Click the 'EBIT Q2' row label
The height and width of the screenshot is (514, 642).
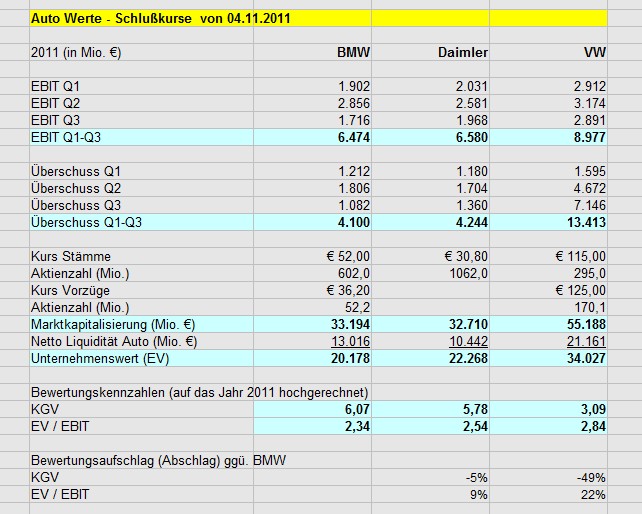pos(55,103)
